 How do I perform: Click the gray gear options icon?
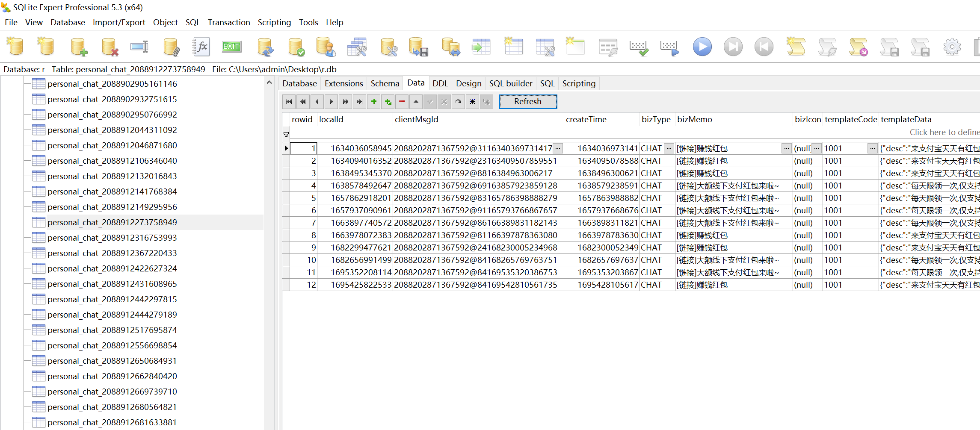tap(952, 47)
